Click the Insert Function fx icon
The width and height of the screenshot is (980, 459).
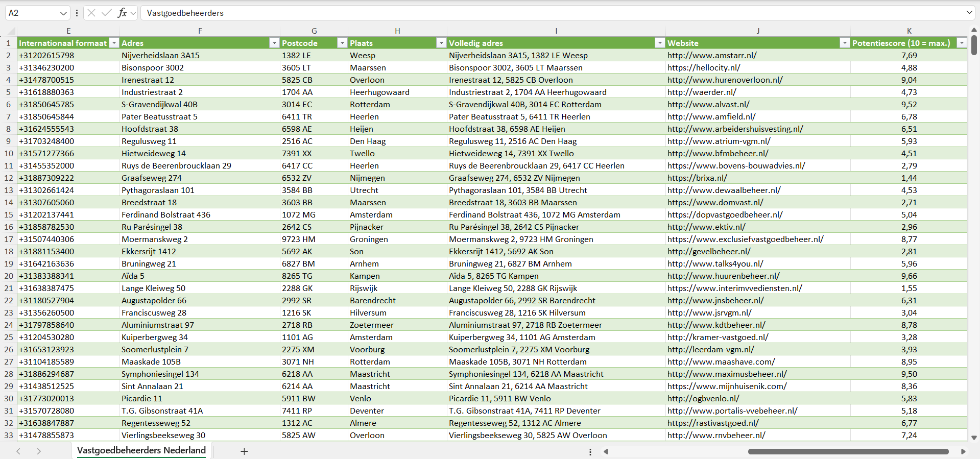coord(122,13)
